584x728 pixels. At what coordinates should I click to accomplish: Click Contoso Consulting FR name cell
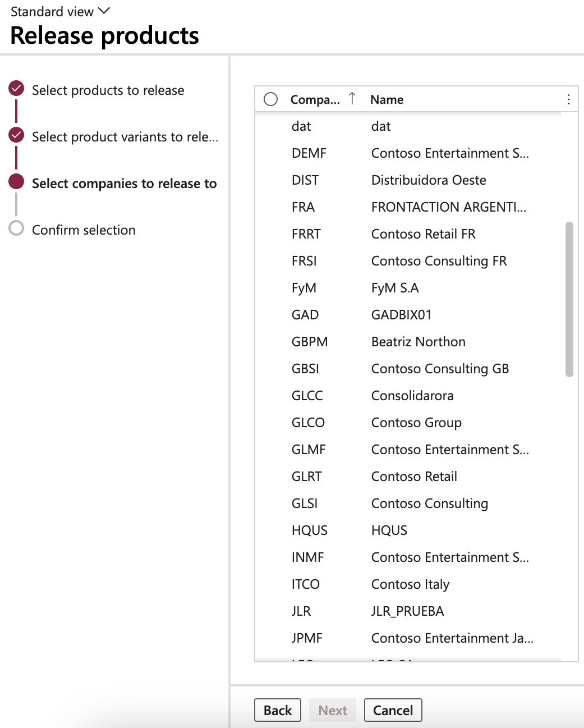(x=439, y=261)
